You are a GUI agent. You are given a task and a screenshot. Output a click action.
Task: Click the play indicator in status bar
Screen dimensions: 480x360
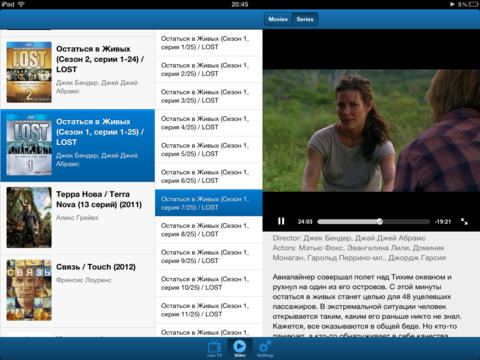[x=452, y=4]
